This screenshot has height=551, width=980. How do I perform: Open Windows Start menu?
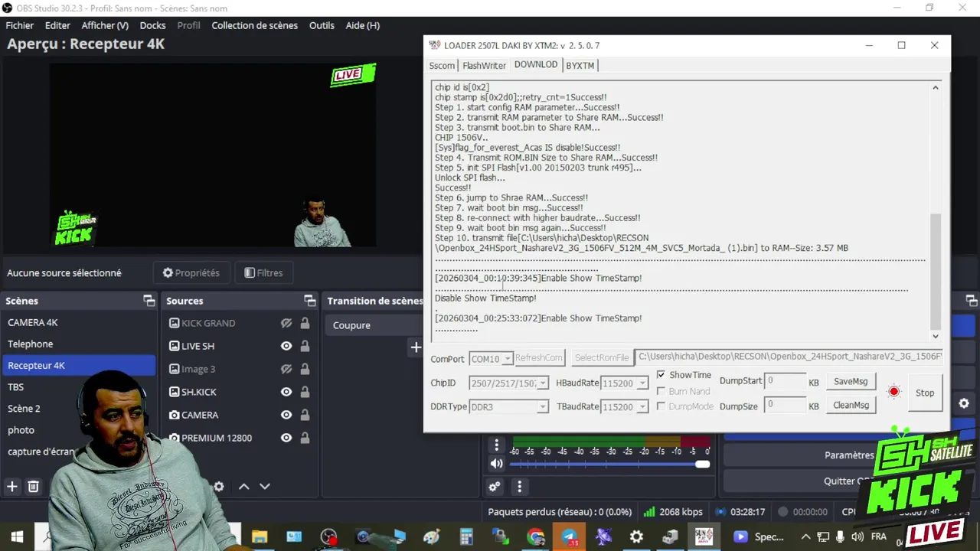click(x=17, y=536)
